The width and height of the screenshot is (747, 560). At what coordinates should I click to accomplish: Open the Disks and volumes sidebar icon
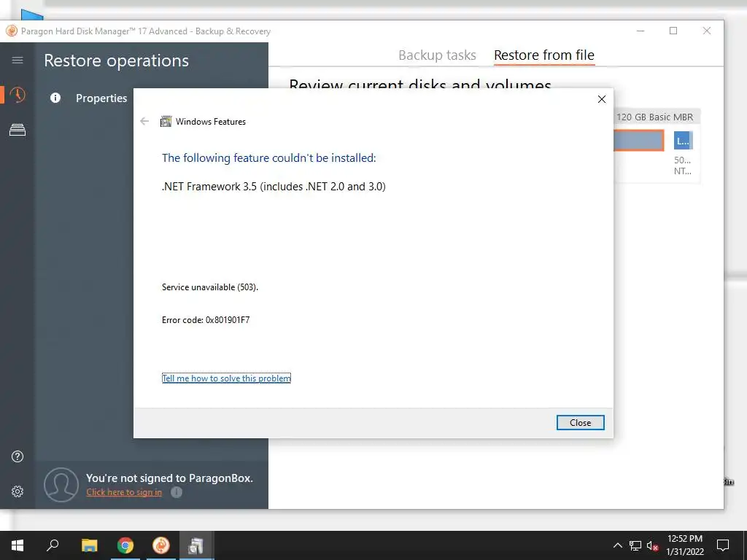pos(18,130)
